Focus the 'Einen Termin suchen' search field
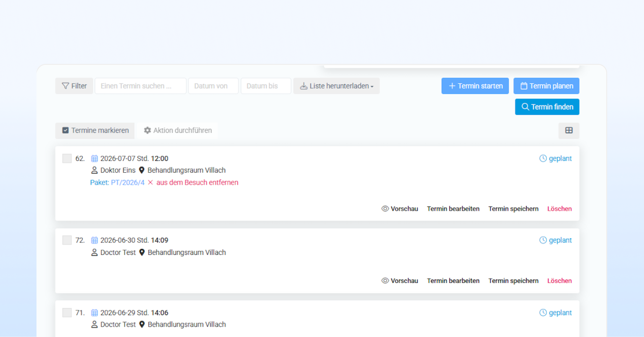This screenshot has height=337, width=644. coord(140,86)
